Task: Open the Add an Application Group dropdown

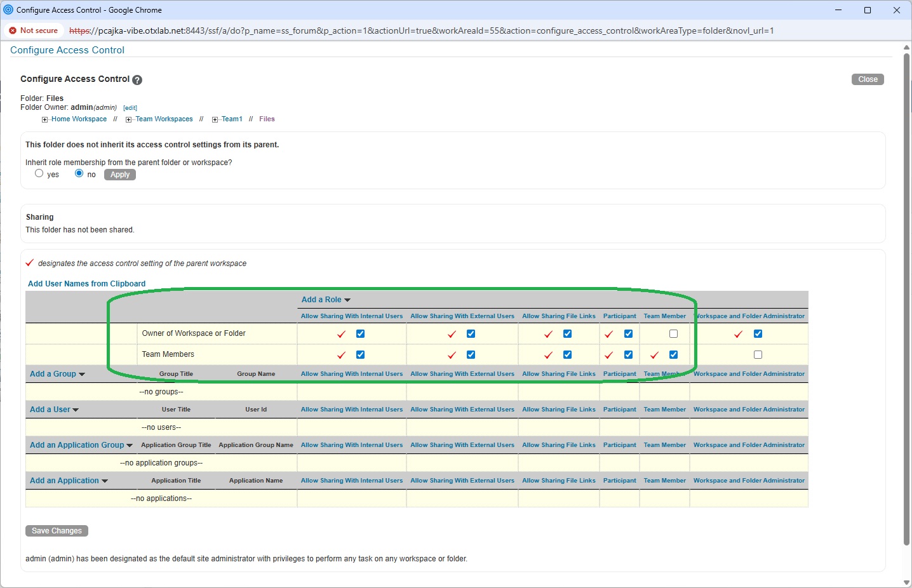Action: [81, 445]
